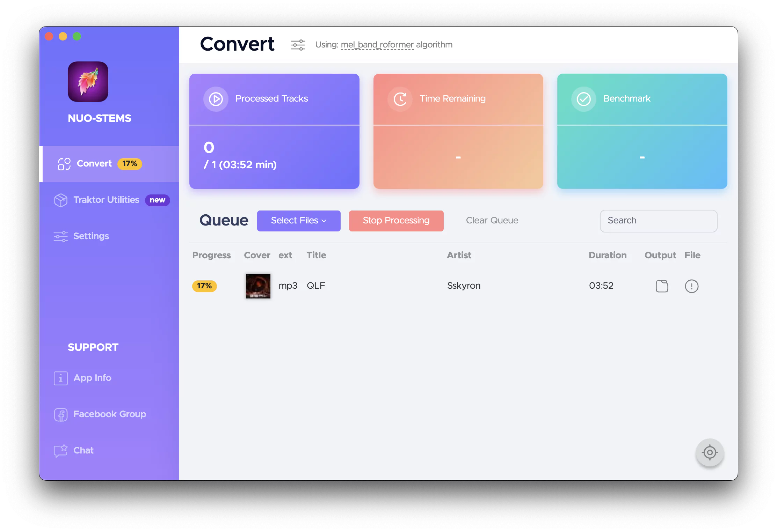The height and width of the screenshot is (532, 777).
Task: Click the NUO-STEMS app logo
Action: pos(88,82)
